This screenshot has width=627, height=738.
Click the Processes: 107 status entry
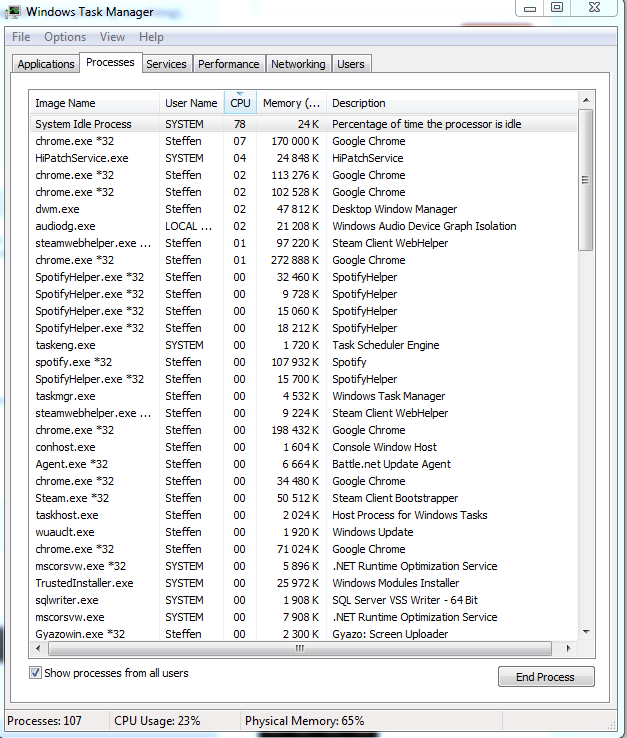[44, 721]
